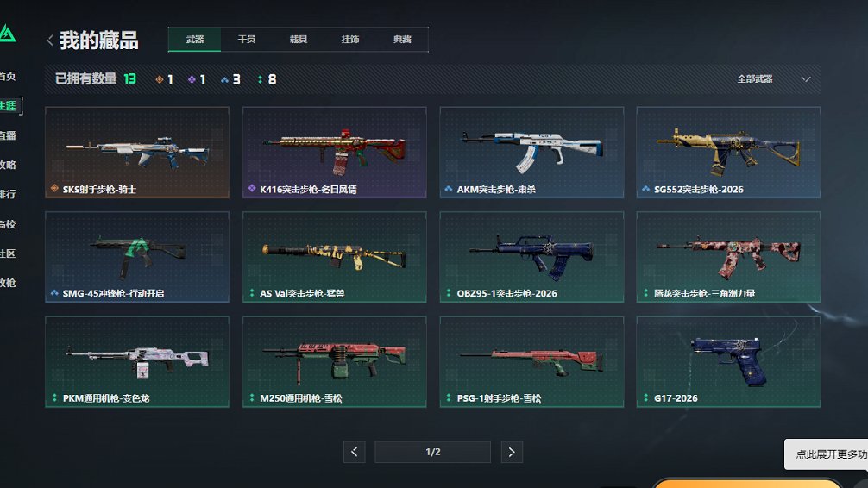Filter by purple rarity icon
Viewport: 868px width, 488px height.
coord(192,79)
